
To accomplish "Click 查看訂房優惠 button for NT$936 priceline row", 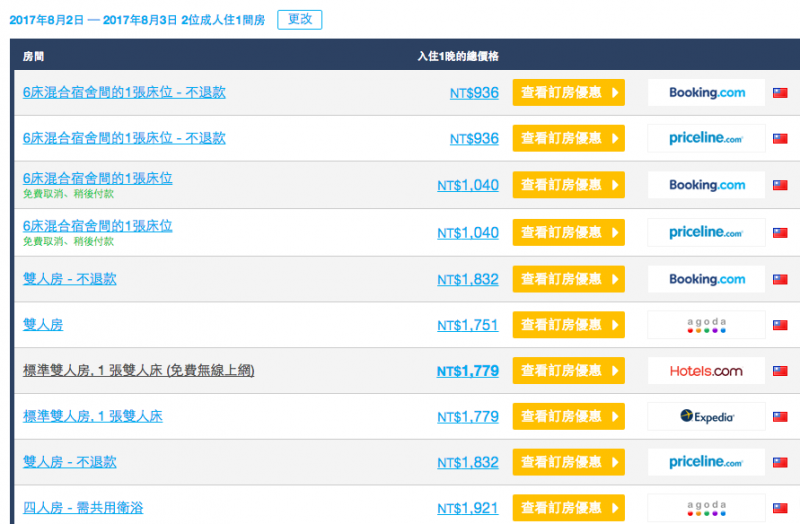I will [569, 138].
